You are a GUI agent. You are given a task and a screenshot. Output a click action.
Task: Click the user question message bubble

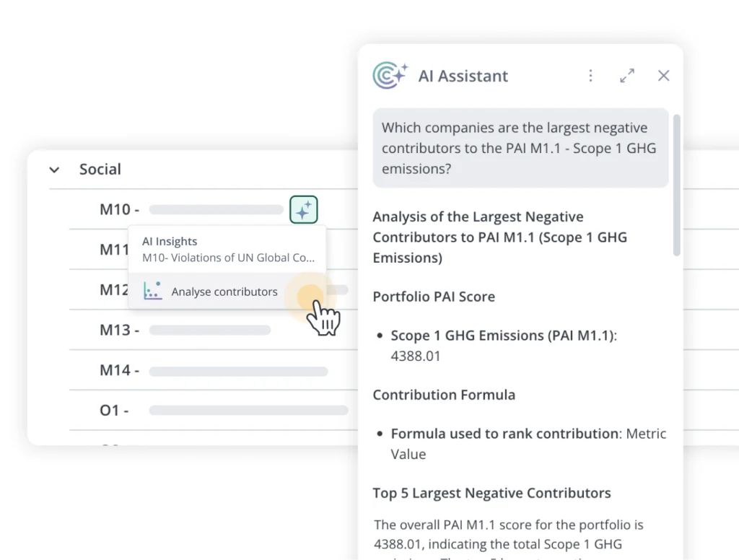coord(520,148)
